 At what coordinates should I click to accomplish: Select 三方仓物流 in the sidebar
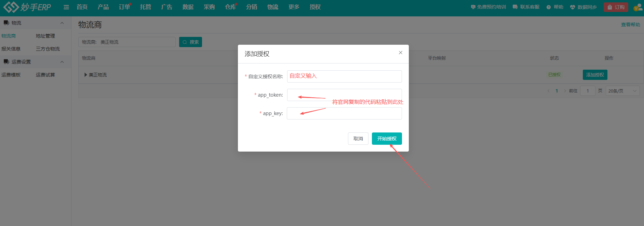(48, 49)
